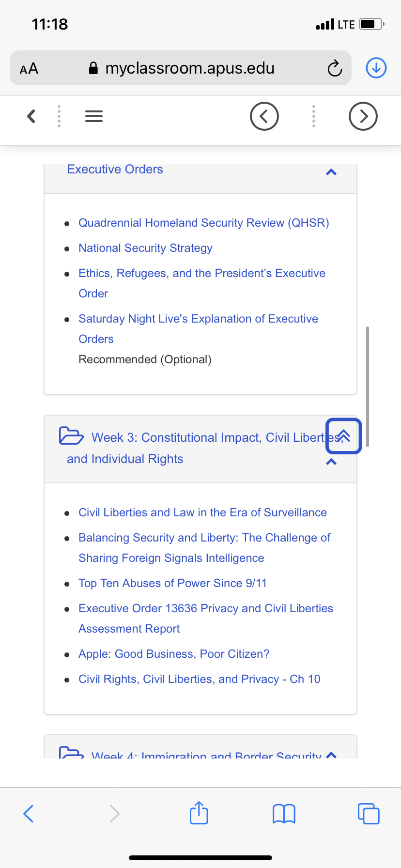
Task: Open National Security Strategy link
Action: coord(145,248)
